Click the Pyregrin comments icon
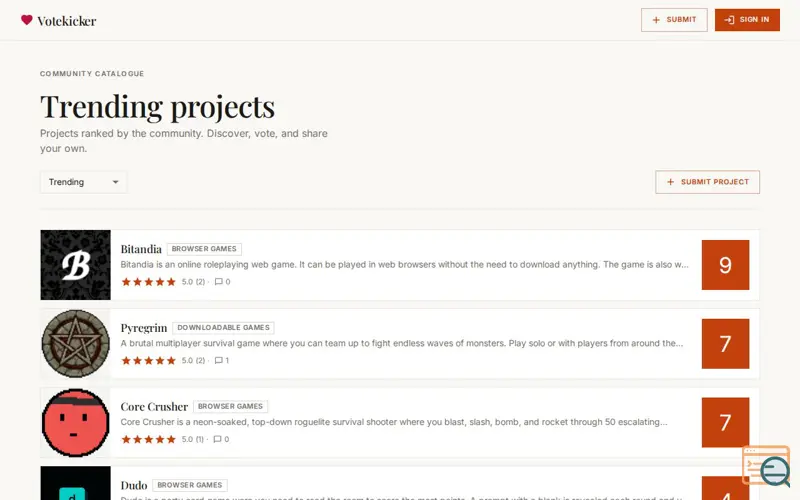The height and width of the screenshot is (500, 800). tap(218, 361)
